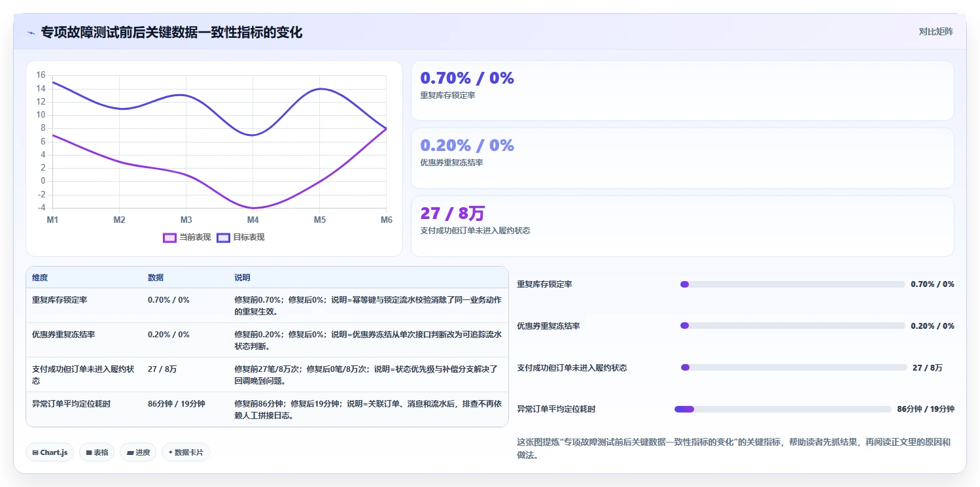Click table cell 异常订单平均定位耗时
The width and height of the screenshot is (980, 487).
[x=71, y=404]
